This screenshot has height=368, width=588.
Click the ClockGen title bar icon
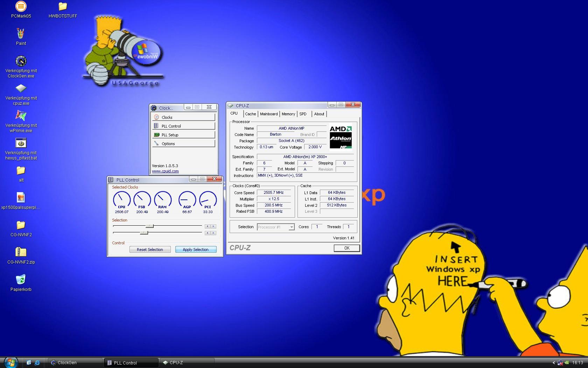pos(154,108)
